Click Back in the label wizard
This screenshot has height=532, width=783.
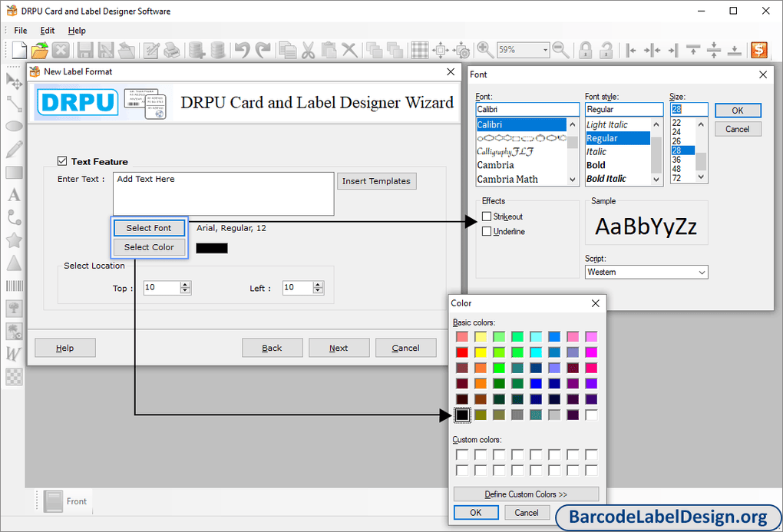(273, 348)
